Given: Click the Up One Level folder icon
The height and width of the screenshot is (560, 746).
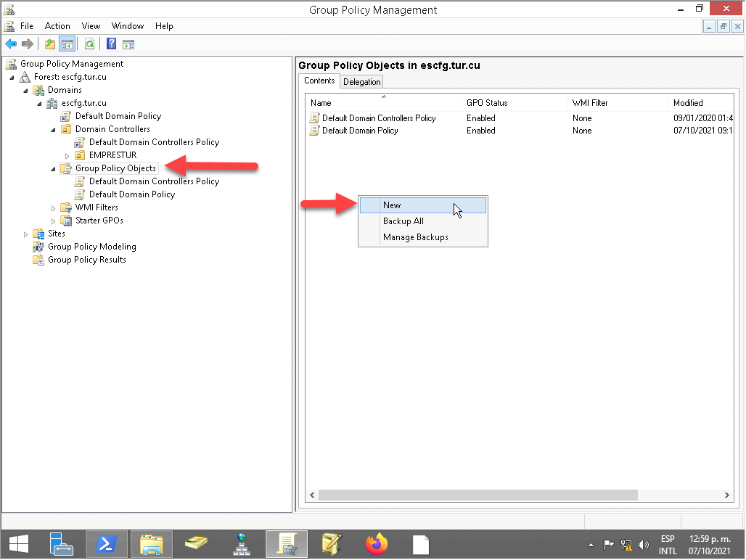Looking at the screenshot, I should click(50, 44).
